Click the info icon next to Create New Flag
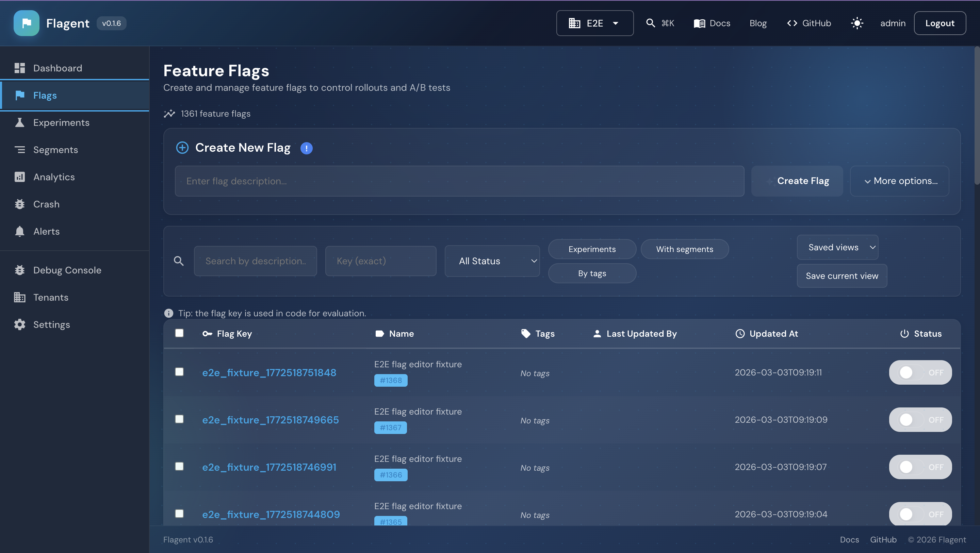This screenshot has width=980, height=553. (x=306, y=148)
